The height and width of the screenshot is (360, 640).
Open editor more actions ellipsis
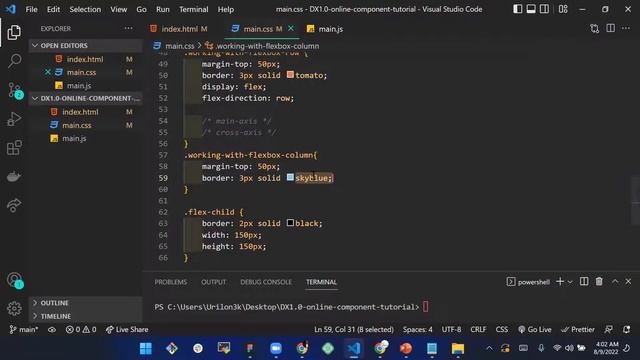click(626, 28)
